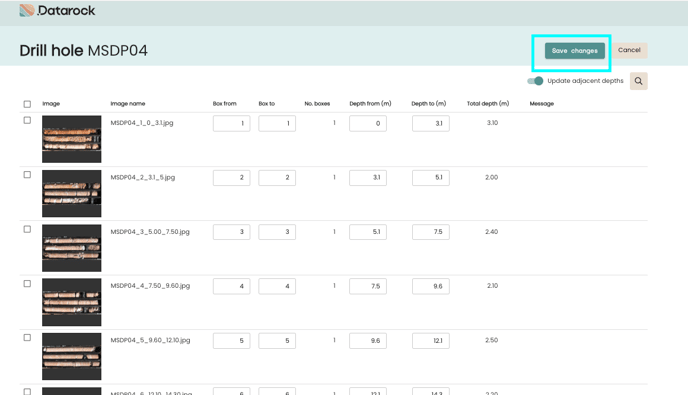This screenshot has height=395, width=688.
Task: Check the MSDP04_3_5.00_7.50.jpg row checkbox
Action: [x=27, y=229]
